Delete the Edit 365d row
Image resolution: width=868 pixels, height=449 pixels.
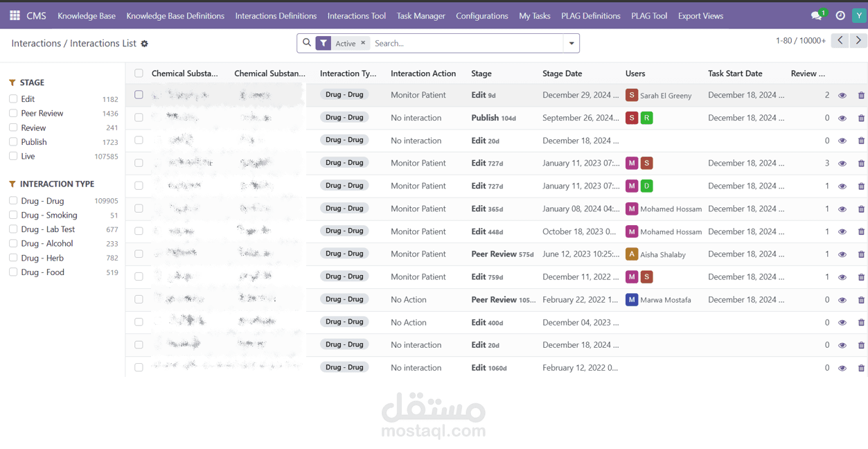click(861, 209)
